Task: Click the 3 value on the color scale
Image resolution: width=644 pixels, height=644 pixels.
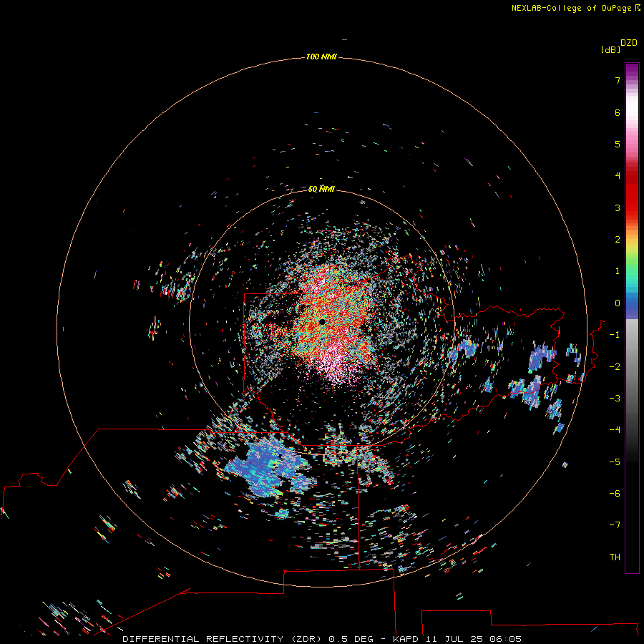Action: coord(618,208)
